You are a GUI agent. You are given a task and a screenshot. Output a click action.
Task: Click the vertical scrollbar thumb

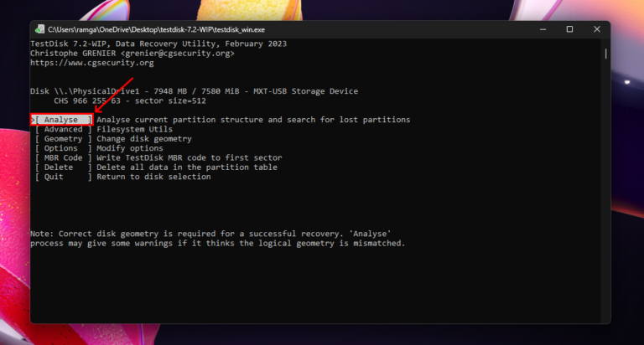click(605, 54)
